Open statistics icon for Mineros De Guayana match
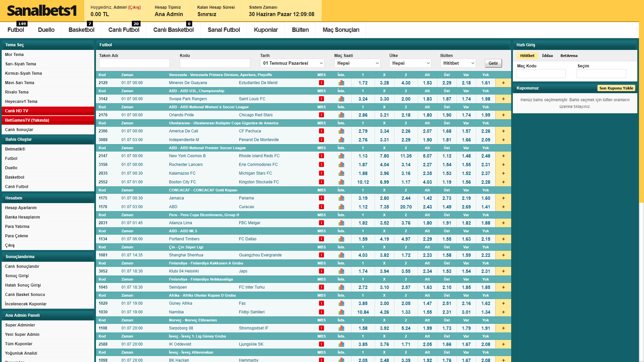644x362 pixels. click(341, 83)
